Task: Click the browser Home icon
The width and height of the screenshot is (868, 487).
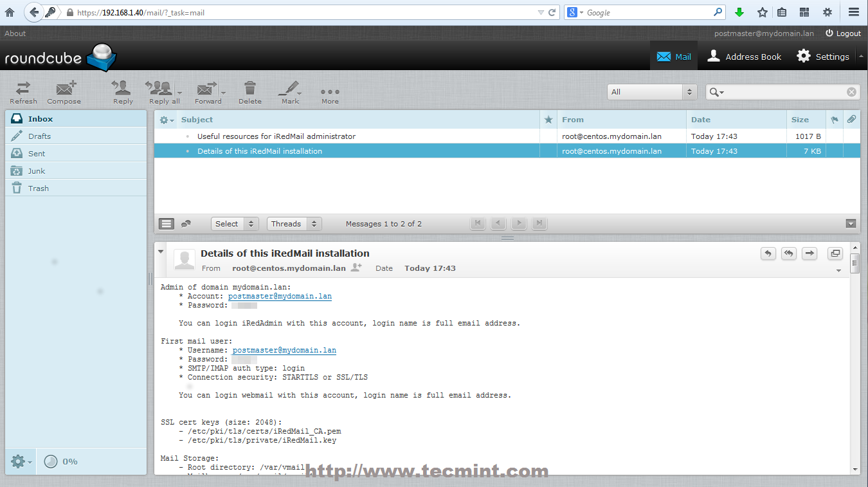Action: coord(10,12)
